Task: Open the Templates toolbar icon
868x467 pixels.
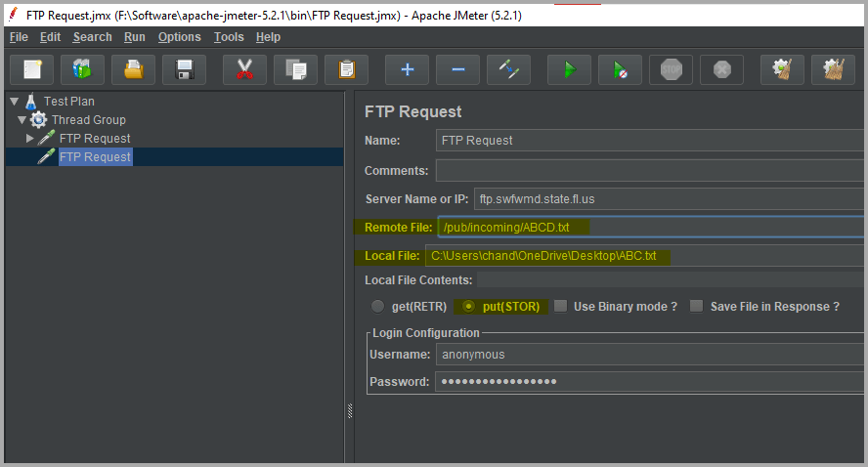Action: (x=82, y=69)
